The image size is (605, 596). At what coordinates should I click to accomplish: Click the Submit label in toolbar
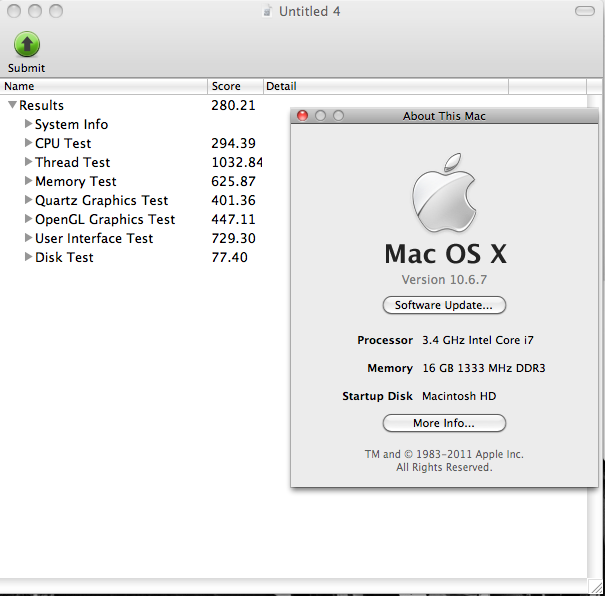tap(27, 68)
